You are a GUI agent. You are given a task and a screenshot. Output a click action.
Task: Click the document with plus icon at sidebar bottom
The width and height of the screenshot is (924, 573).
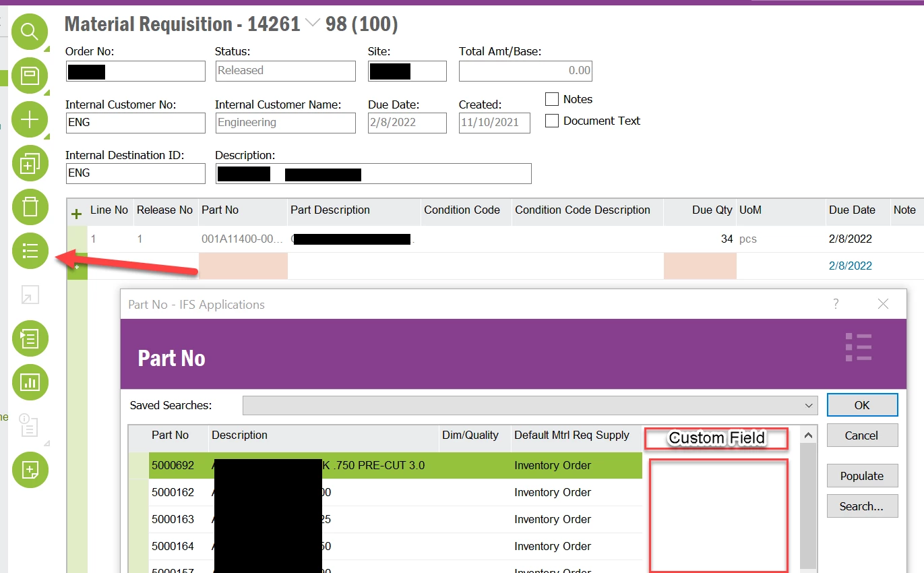(30, 470)
